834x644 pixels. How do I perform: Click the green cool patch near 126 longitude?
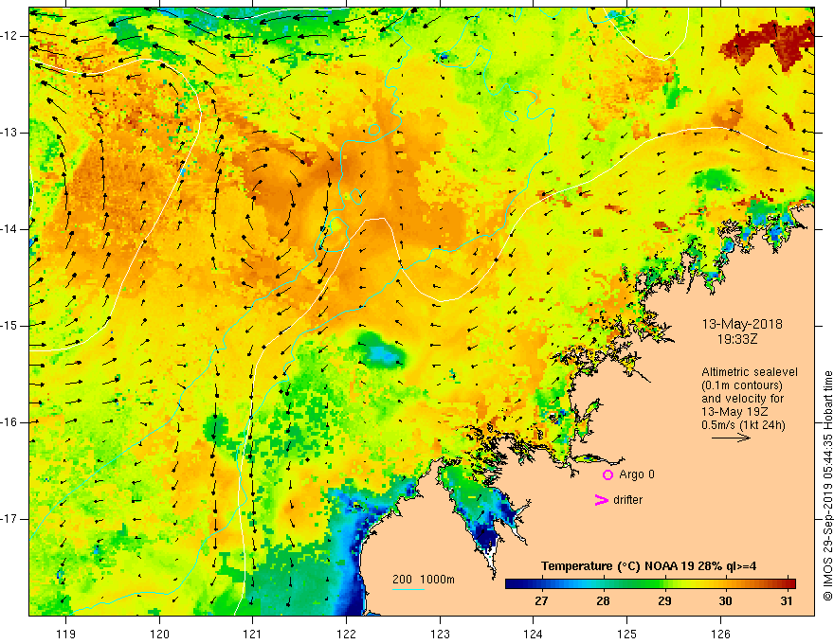[x=712, y=179]
